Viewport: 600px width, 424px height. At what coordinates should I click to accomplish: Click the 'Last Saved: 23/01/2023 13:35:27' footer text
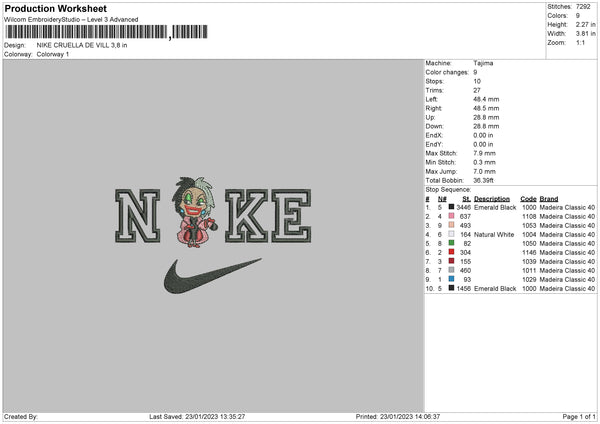pyautogui.click(x=197, y=416)
